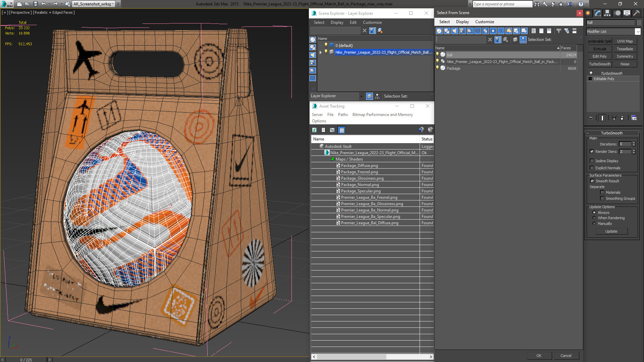Click Configure Modifier Sets icon
This screenshot has width=644, height=362.
pos(634,118)
